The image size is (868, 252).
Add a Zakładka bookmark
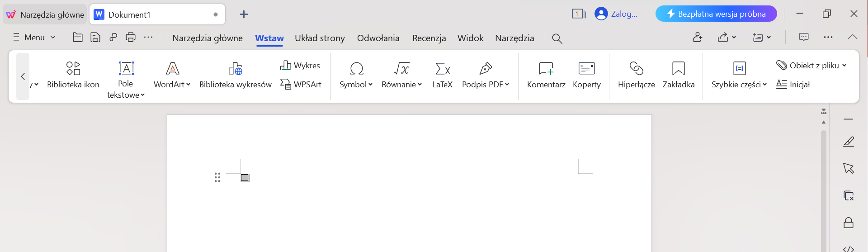pyautogui.click(x=679, y=75)
